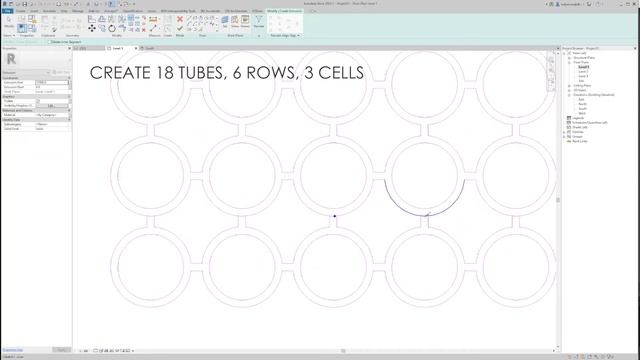
Task: Select North elevation in Project Browser
Action: click(x=582, y=104)
